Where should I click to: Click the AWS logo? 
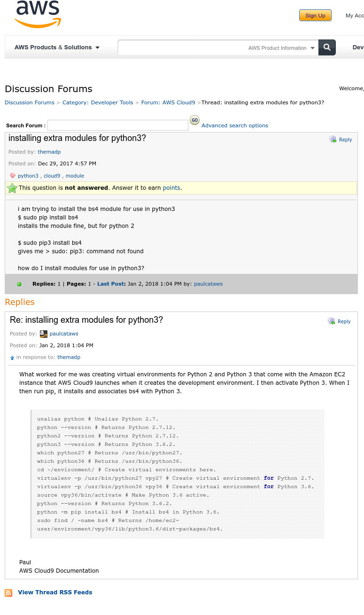coord(38,15)
